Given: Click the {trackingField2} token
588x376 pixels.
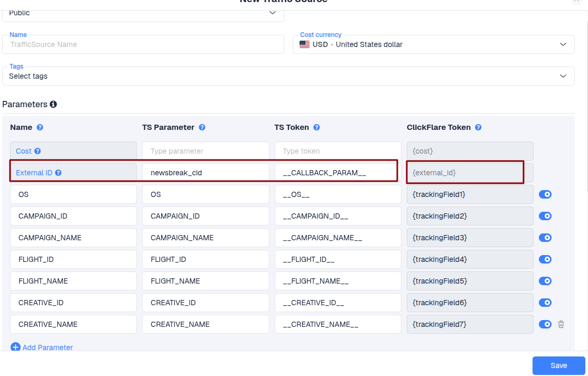Looking at the screenshot, I should (x=470, y=216).
